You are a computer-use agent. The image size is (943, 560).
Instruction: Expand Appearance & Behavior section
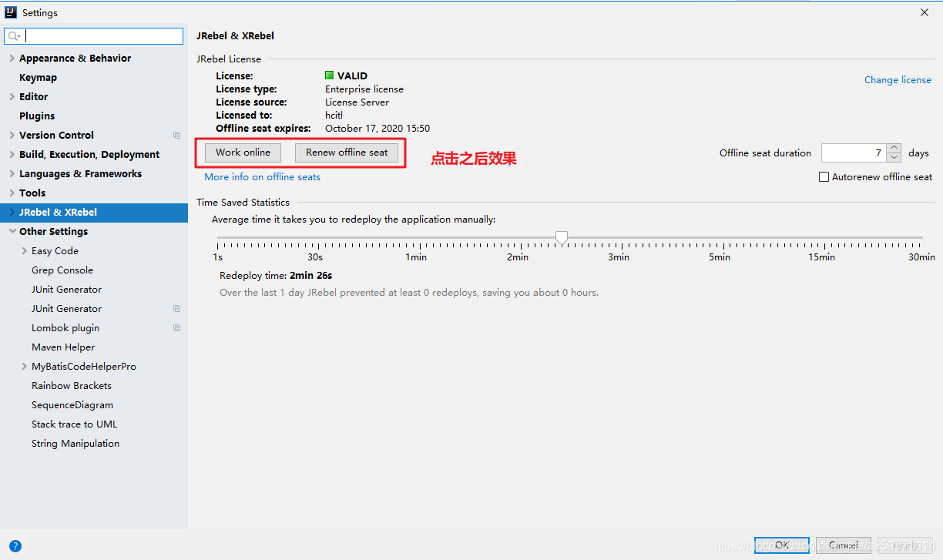coord(12,59)
